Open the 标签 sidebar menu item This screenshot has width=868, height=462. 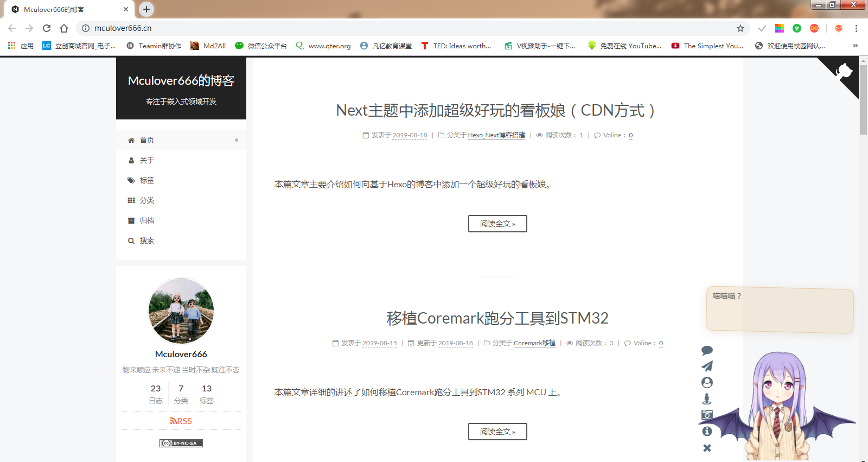(x=181, y=180)
